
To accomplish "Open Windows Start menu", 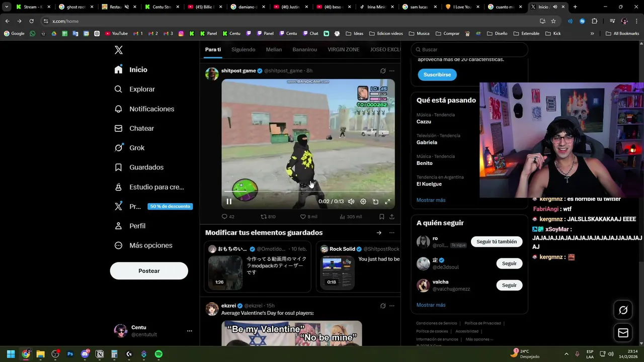I will (x=11, y=354).
